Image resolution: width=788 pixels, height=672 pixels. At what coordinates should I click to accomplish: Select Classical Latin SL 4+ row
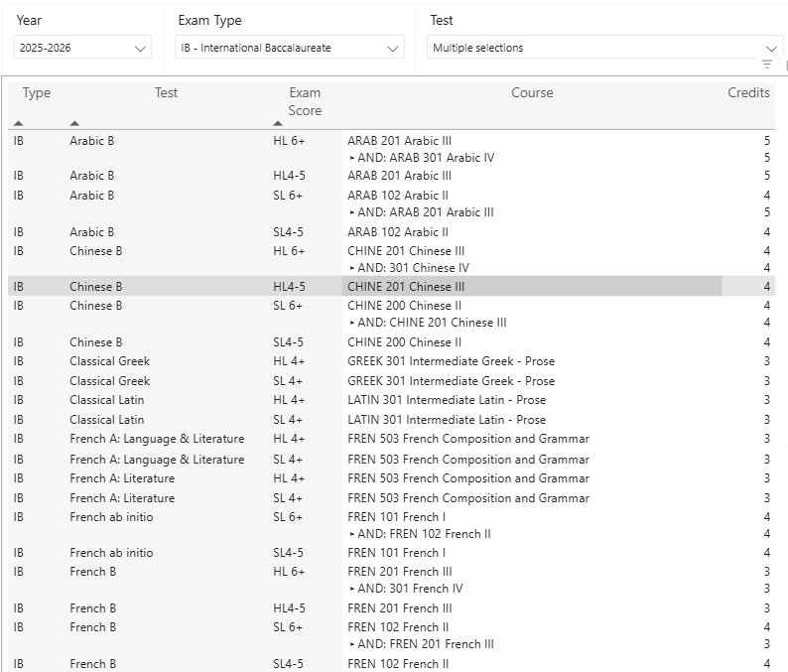coord(391,420)
